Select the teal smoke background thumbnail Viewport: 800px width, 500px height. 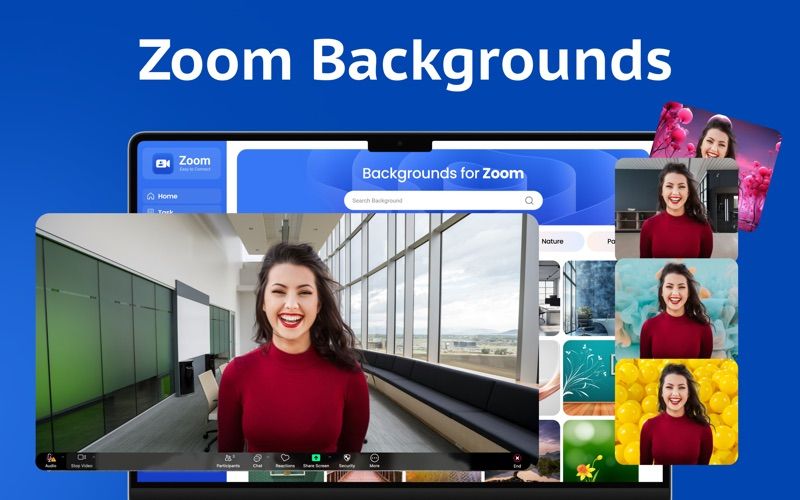(x=676, y=308)
